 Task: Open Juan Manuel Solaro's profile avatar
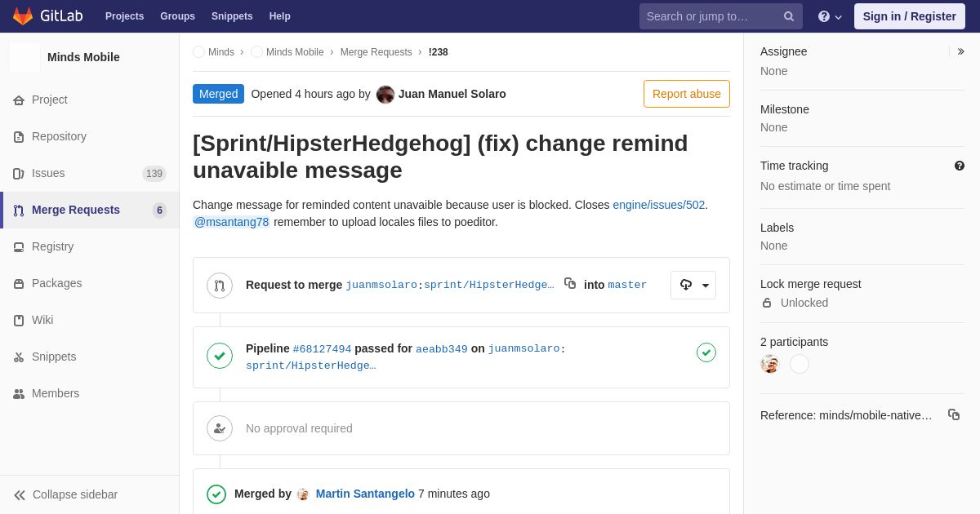point(385,95)
